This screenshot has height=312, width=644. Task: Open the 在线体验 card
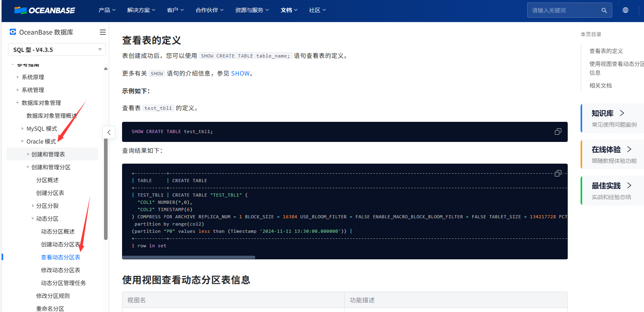coord(613,154)
